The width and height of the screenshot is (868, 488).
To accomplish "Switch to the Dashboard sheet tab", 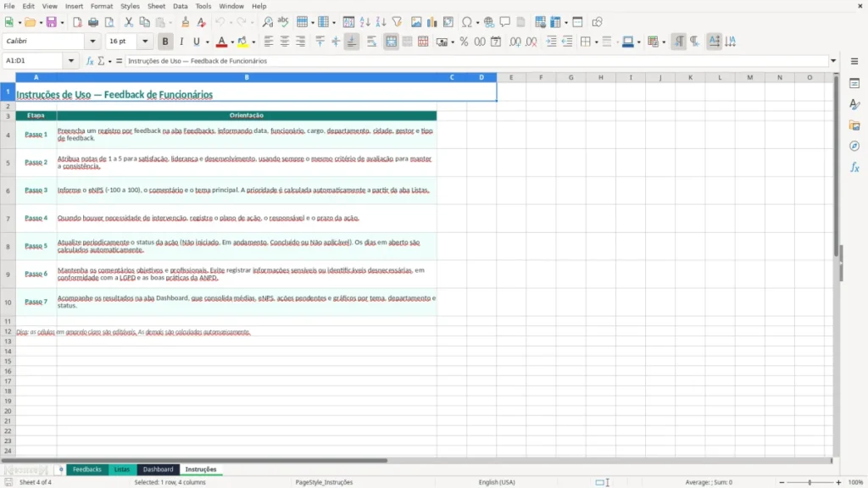I will pos(158,469).
